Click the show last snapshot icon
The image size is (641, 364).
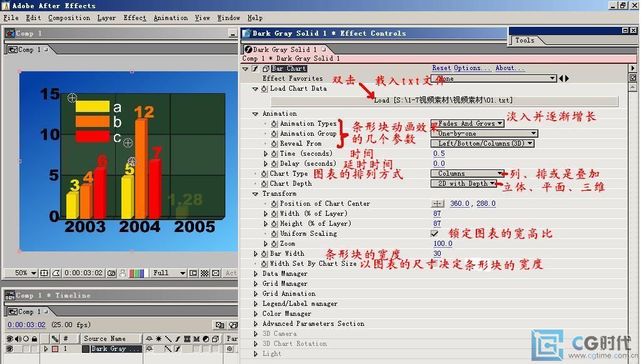point(123,273)
